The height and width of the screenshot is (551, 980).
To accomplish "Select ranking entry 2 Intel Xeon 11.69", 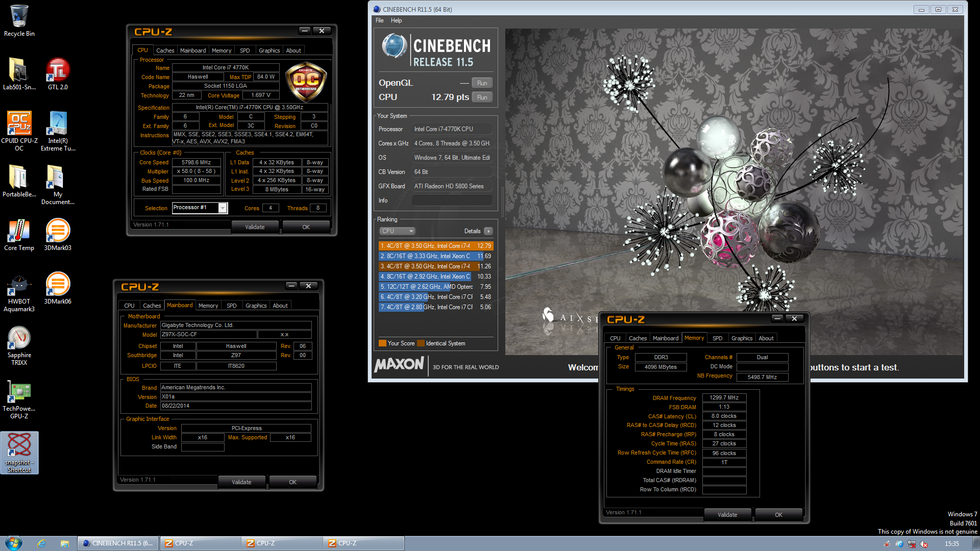I will click(x=436, y=256).
